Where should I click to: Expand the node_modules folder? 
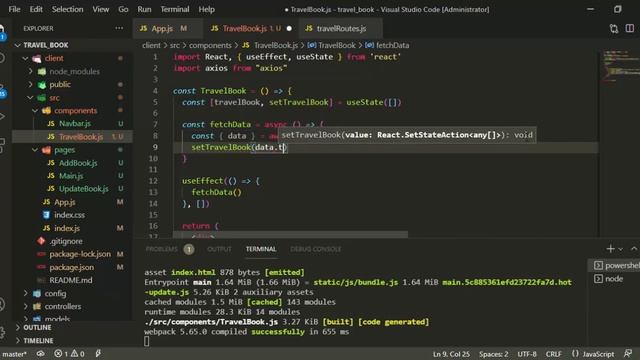pos(73,71)
